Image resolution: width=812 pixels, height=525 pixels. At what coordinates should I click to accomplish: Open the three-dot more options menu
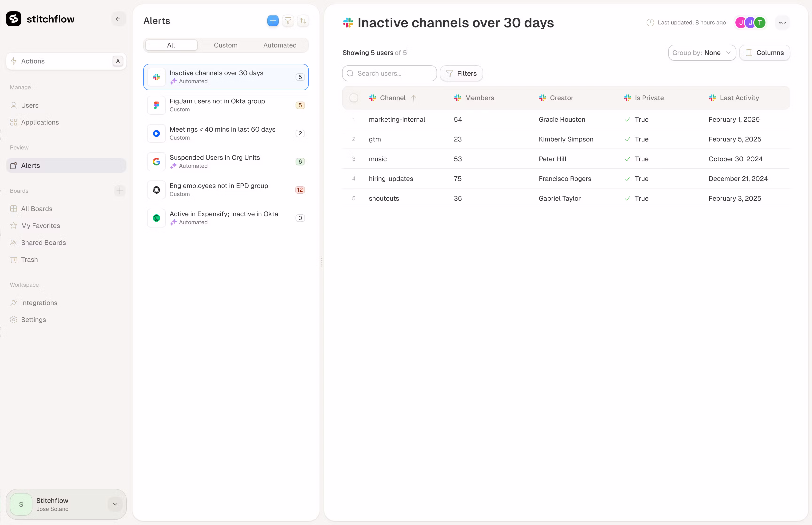point(782,23)
